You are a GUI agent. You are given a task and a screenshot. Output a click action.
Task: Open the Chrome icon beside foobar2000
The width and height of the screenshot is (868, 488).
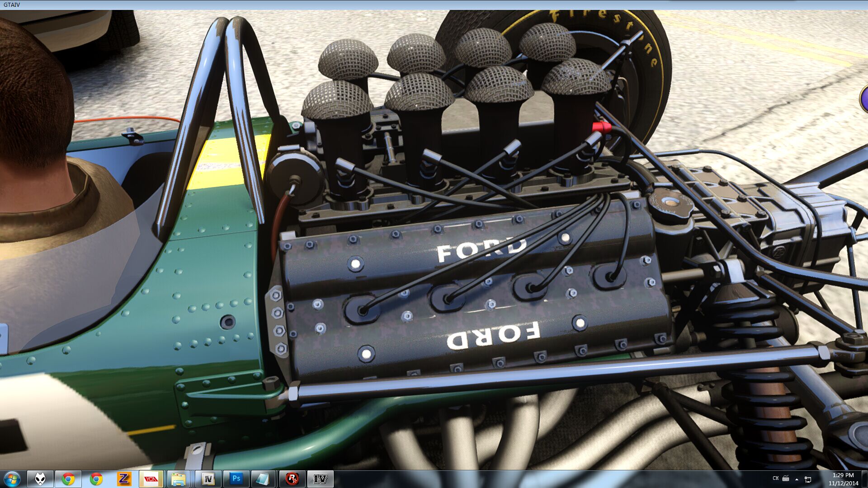(x=68, y=479)
